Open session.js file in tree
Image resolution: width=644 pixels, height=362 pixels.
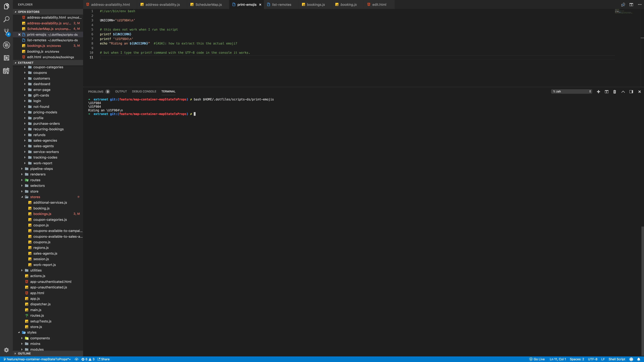[48, 259]
